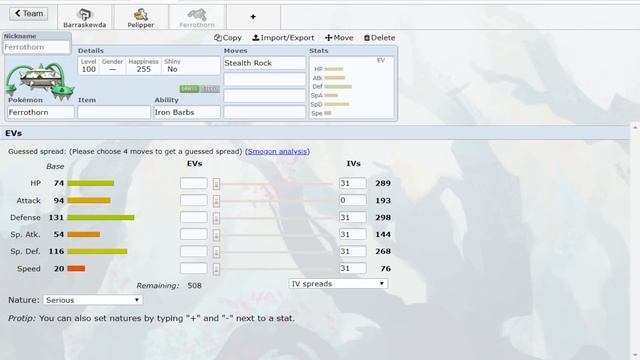
Task: Click the Nickname input field
Action: click(36, 47)
